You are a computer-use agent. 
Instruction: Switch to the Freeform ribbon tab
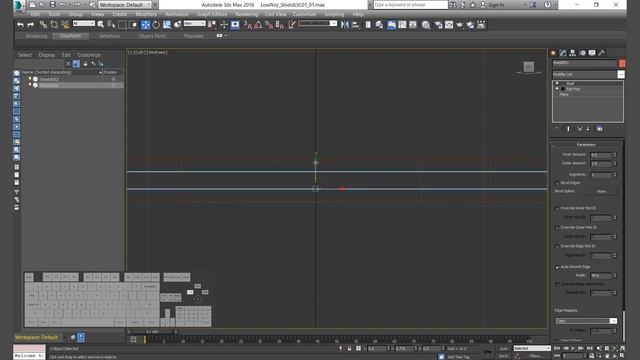coord(70,36)
